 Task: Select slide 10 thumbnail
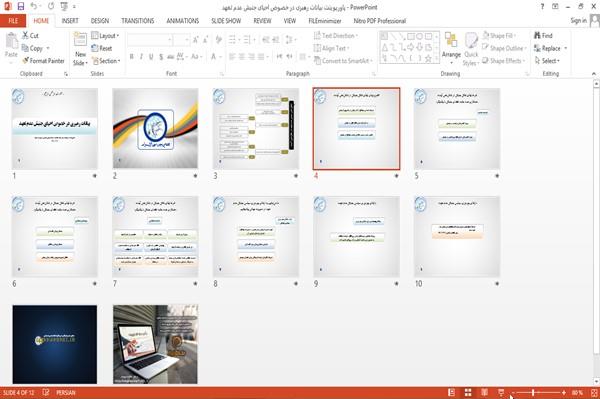pos(457,236)
